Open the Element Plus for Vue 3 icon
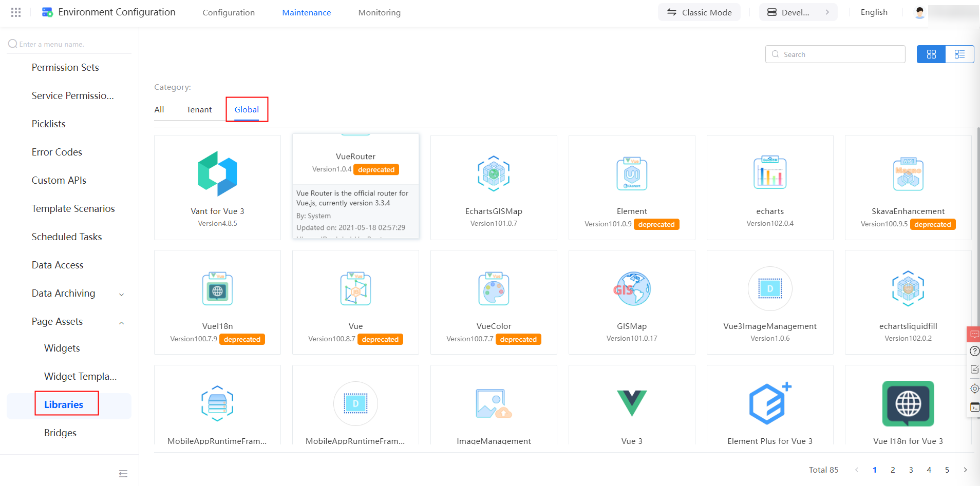Viewport: 980px width, 486px height. pyautogui.click(x=770, y=403)
